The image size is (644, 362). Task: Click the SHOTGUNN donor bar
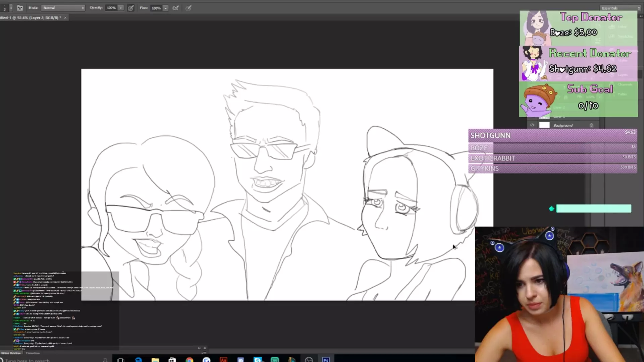coord(552,135)
